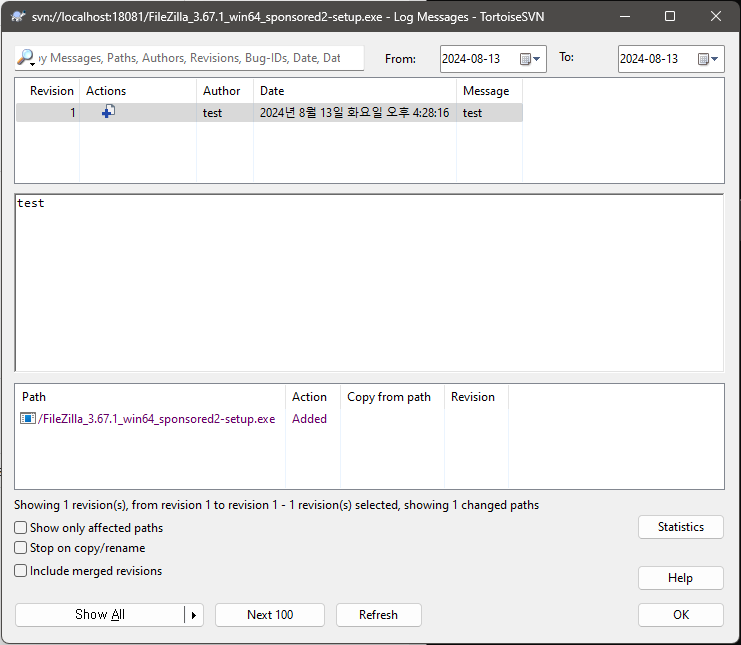Sort by the Author column header

(x=225, y=91)
